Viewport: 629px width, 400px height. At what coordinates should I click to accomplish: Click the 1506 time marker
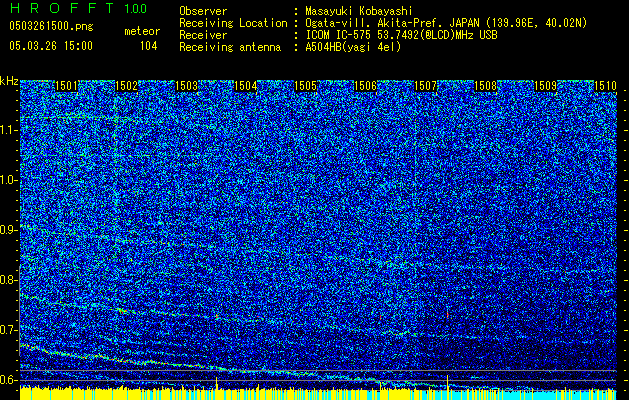(x=365, y=86)
